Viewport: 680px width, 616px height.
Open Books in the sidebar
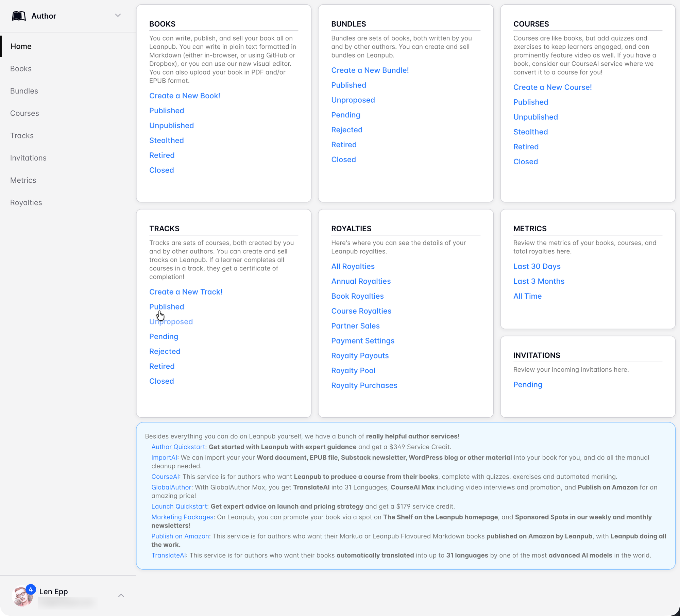(x=21, y=69)
